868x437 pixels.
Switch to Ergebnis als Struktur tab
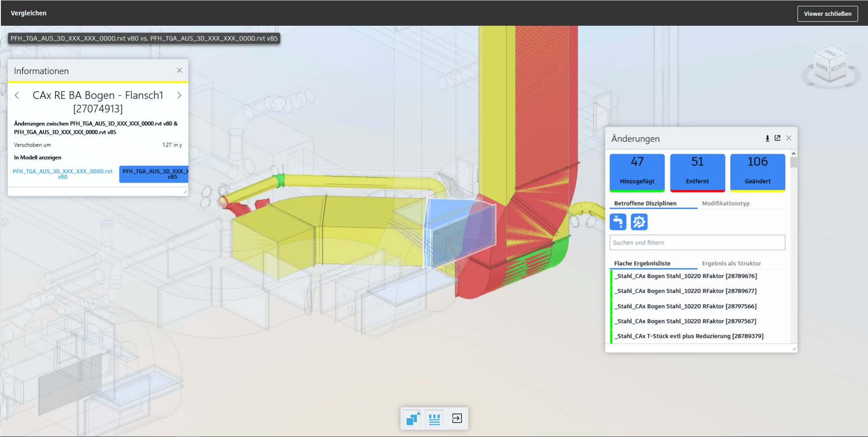pyautogui.click(x=731, y=263)
